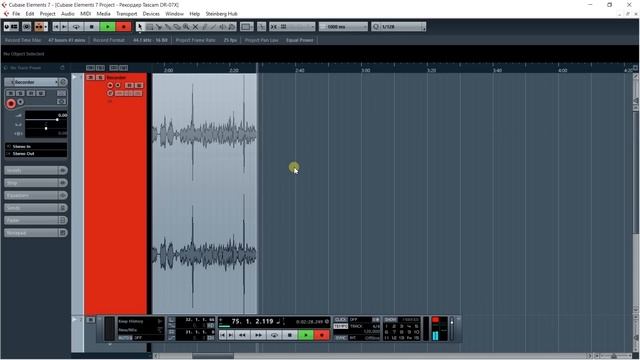Click the transport output level slider
The image size is (640, 360).
coord(452,322)
